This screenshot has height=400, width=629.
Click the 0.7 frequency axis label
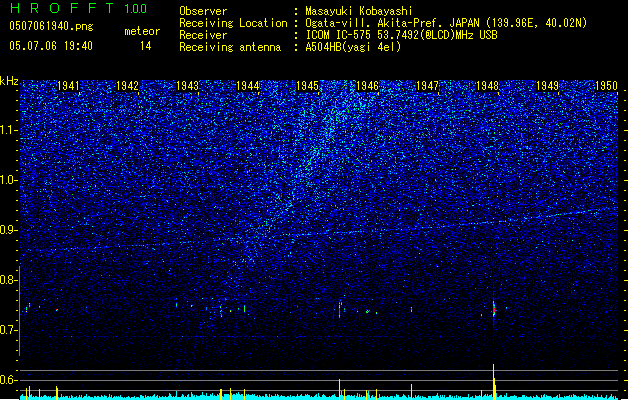pyautogui.click(x=8, y=330)
